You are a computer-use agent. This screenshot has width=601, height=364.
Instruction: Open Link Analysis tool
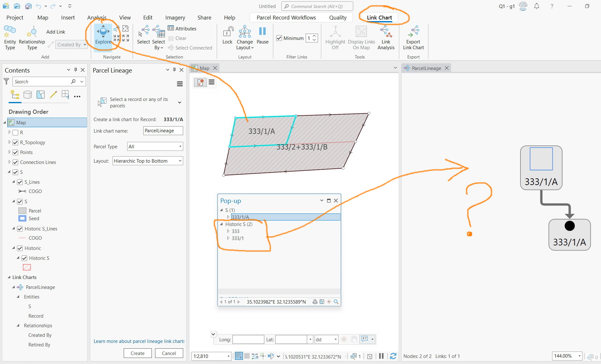click(386, 37)
